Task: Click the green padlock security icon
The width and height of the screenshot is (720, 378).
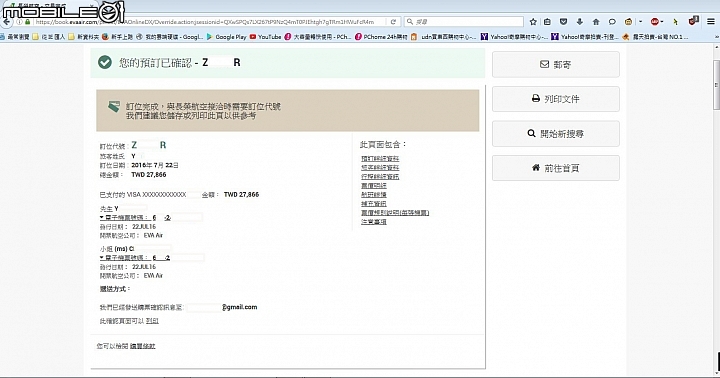Action: [28, 22]
